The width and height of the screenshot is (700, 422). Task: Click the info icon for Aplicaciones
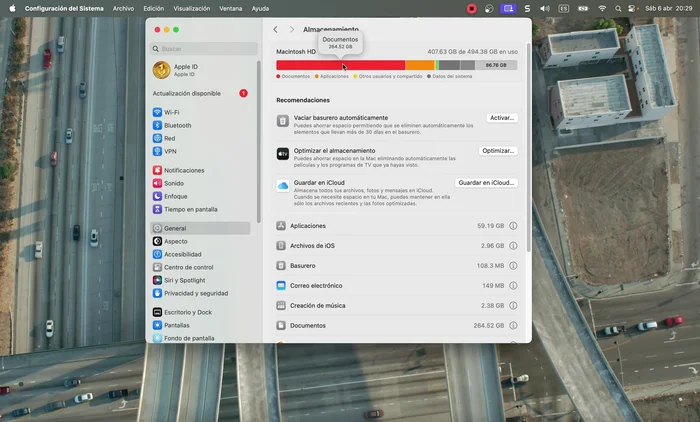(x=513, y=226)
